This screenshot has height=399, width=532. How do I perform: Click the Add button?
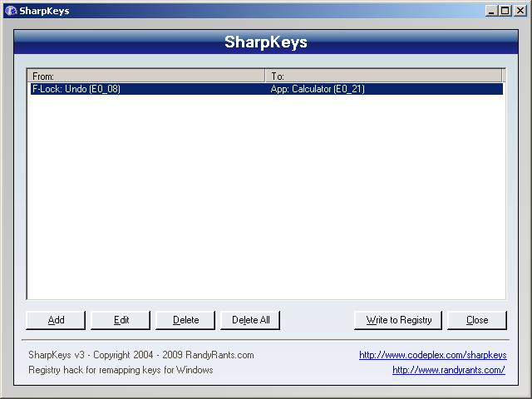pyautogui.click(x=56, y=320)
